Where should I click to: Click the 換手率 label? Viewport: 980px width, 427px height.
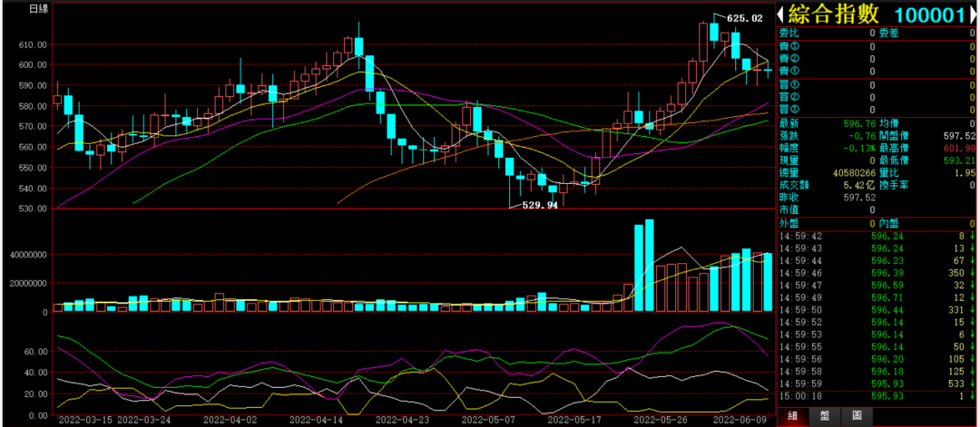point(894,186)
